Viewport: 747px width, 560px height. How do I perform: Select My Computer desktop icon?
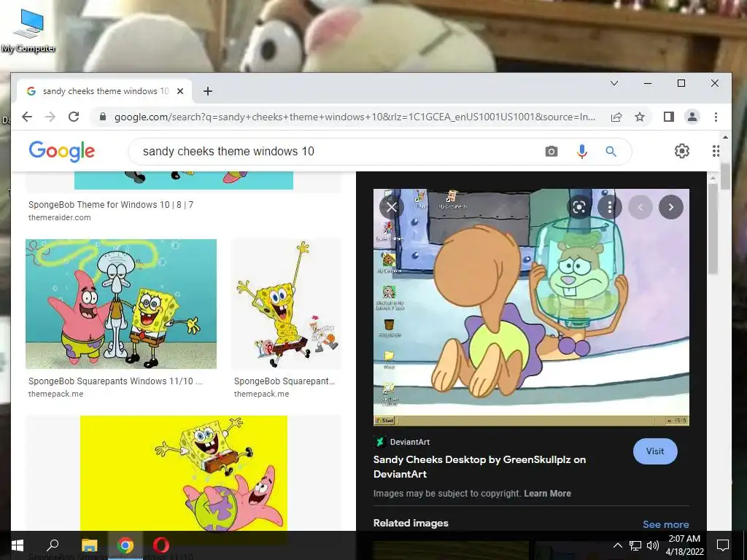28,31
